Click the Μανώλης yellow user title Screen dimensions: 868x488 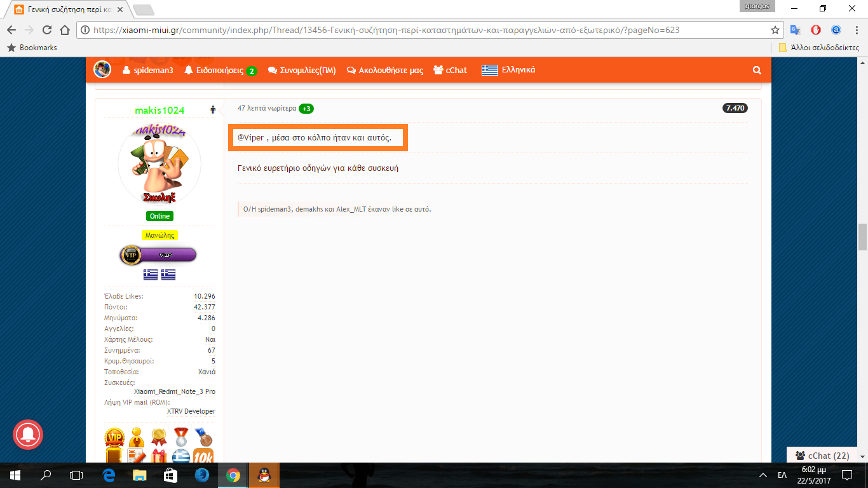click(159, 235)
